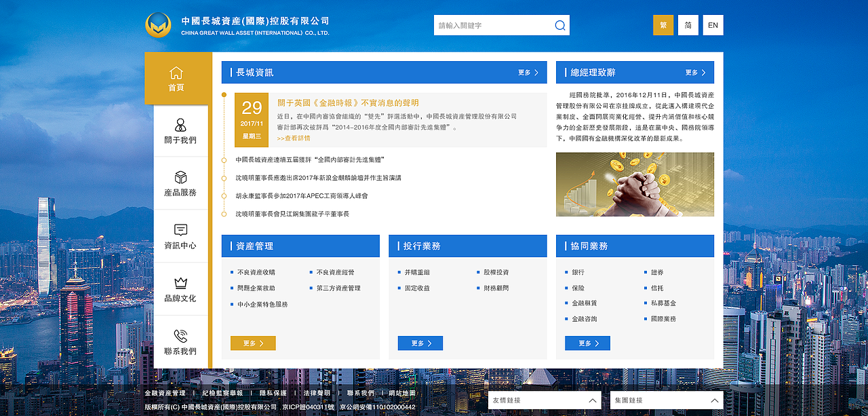The image size is (868, 416).
Task: Open the 私募基金 link
Action: pyautogui.click(x=664, y=303)
